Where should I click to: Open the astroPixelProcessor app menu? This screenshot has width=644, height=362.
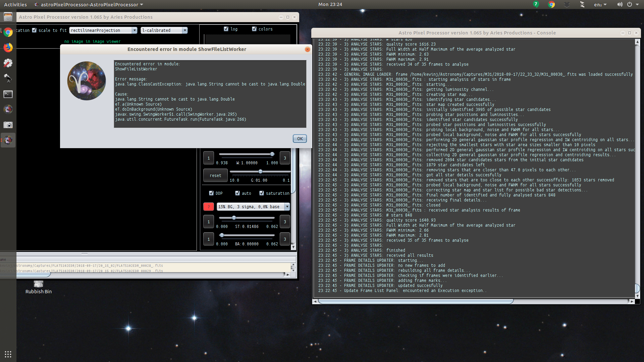tap(89, 4)
